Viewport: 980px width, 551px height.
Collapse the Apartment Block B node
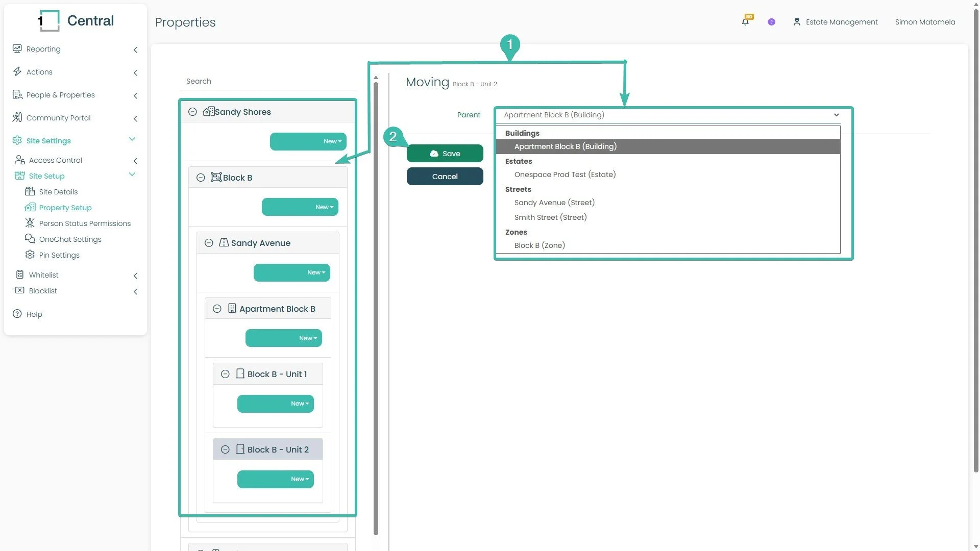coord(217,309)
